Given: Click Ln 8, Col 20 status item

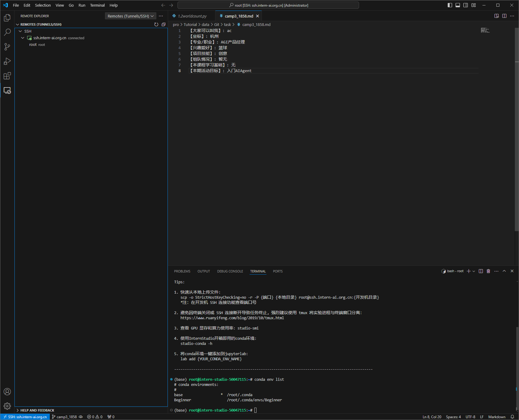Looking at the screenshot, I should (x=432, y=417).
